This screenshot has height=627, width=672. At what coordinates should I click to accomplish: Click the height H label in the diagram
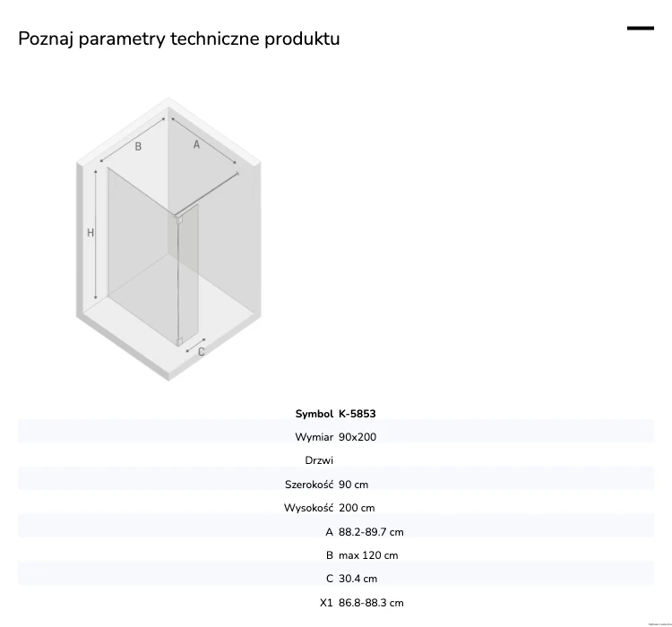[x=90, y=233]
